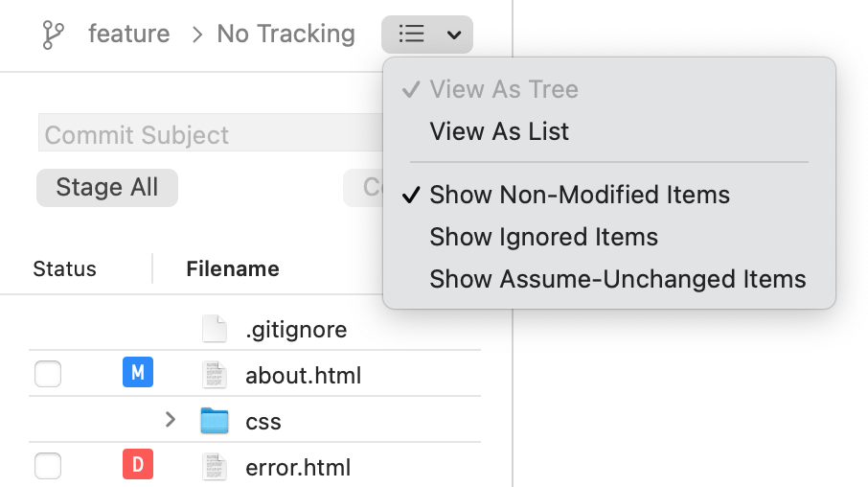Open the No Tracking branch selector
Screen dimensions: 868x487
tap(286, 35)
